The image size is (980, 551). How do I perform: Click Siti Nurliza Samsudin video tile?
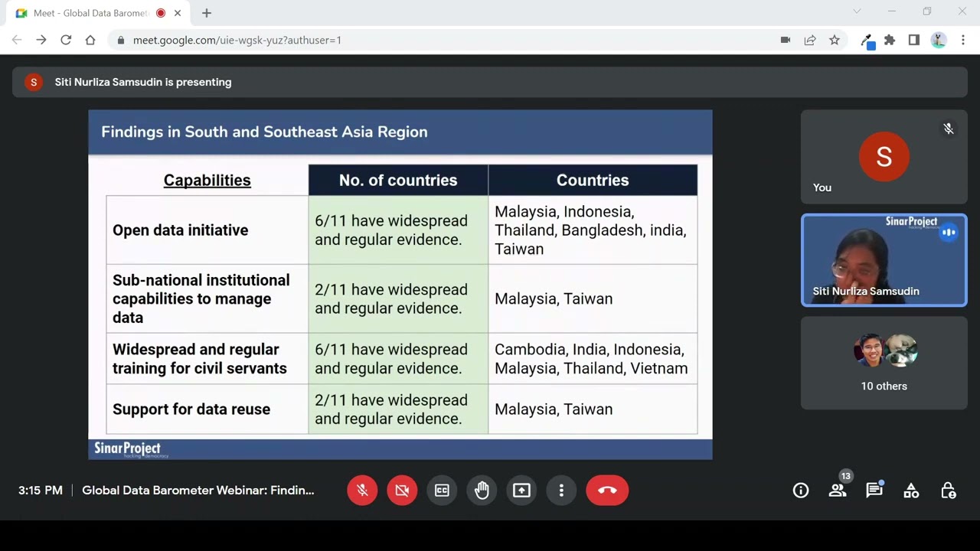click(884, 260)
